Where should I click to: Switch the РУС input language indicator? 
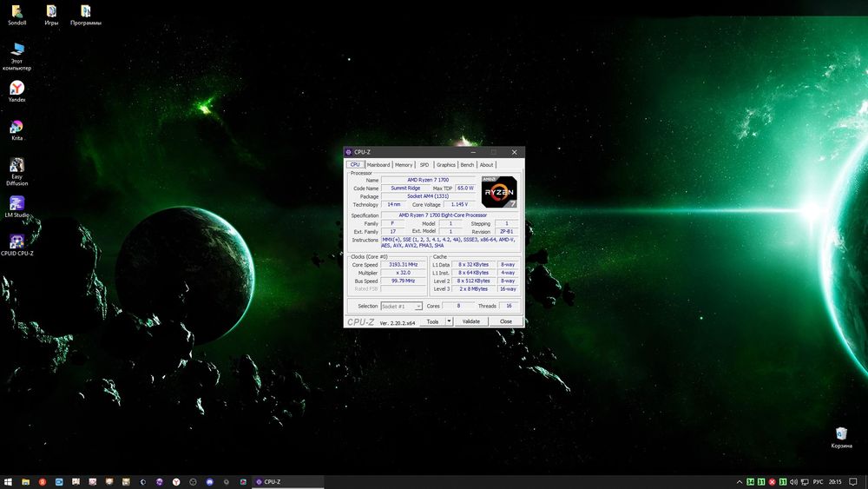click(818, 482)
